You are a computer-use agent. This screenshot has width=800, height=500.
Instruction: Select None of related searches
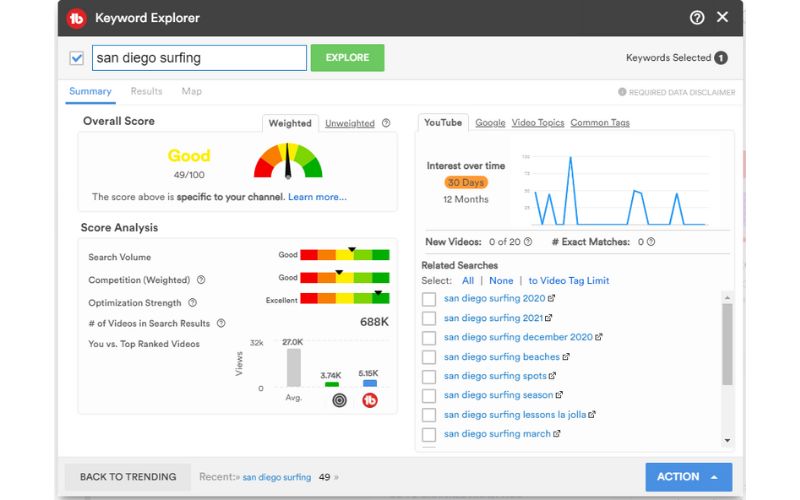point(501,281)
